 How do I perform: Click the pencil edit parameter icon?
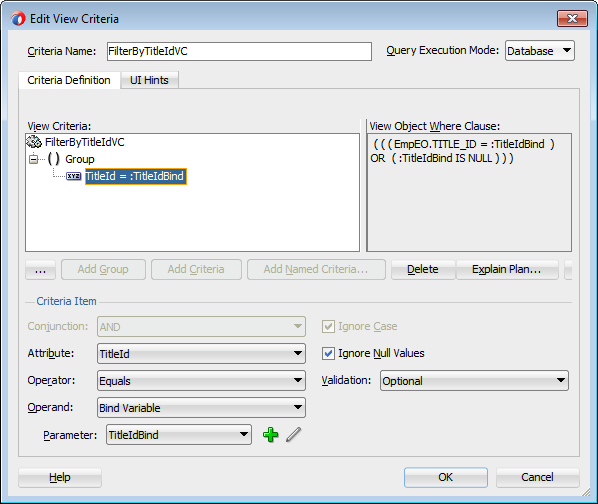[293, 435]
